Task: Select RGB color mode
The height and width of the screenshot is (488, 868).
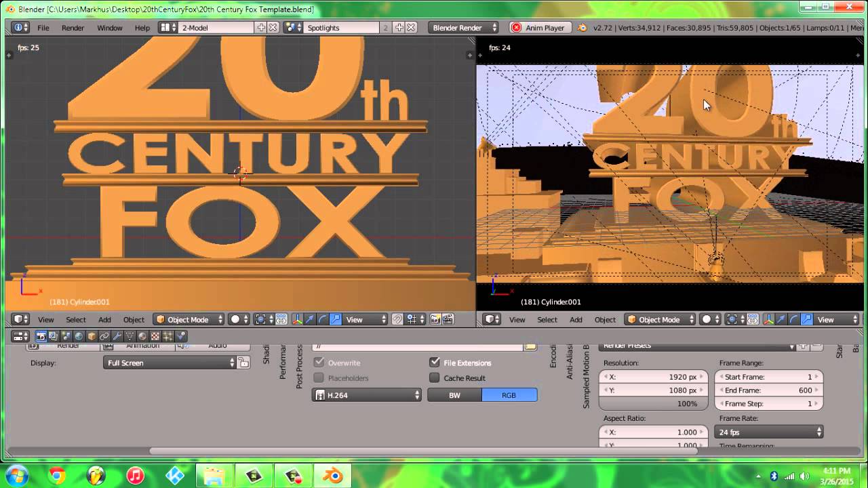Action: click(x=509, y=394)
